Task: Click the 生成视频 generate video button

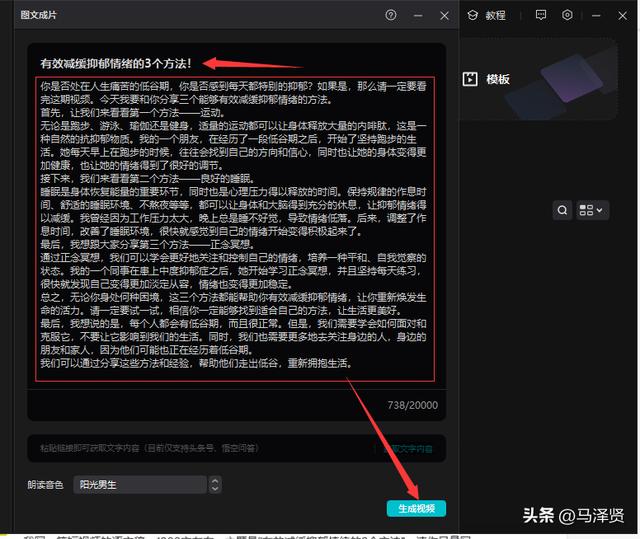Action: (x=416, y=508)
